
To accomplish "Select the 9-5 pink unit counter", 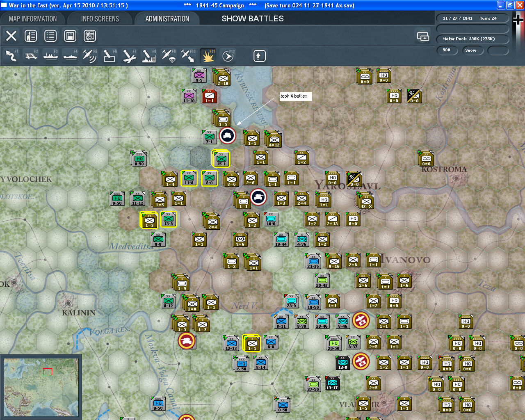I will pyautogui.click(x=199, y=76).
